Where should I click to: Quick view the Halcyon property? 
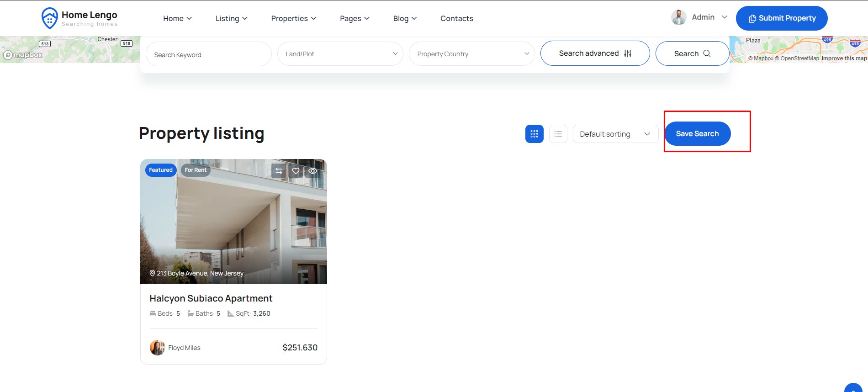[312, 171]
